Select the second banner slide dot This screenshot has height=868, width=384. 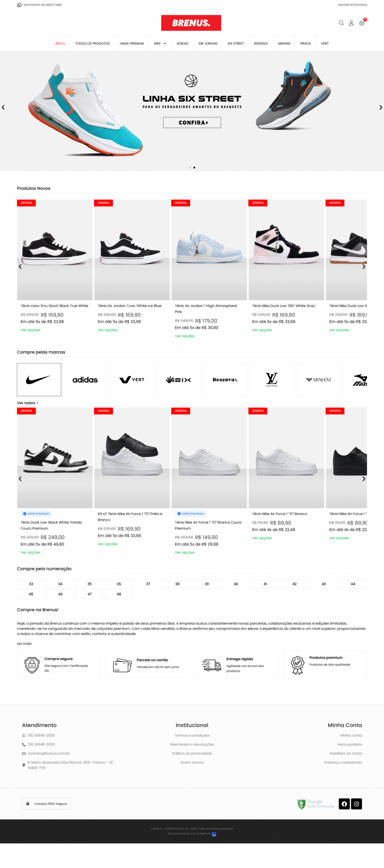pyautogui.click(x=194, y=167)
